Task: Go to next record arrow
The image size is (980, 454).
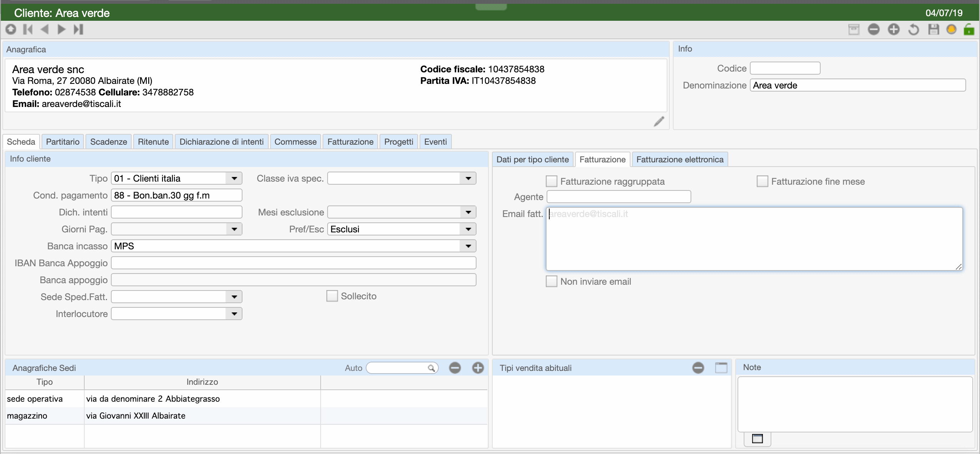Action: (x=61, y=29)
